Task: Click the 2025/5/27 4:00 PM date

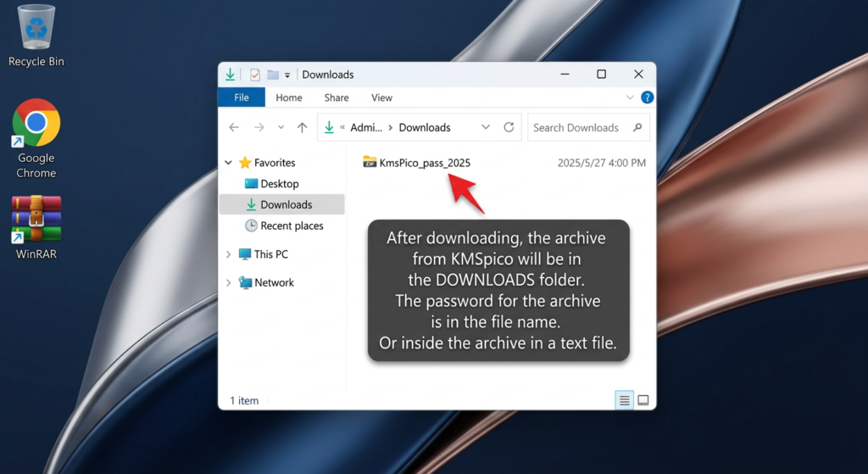Action: point(601,163)
